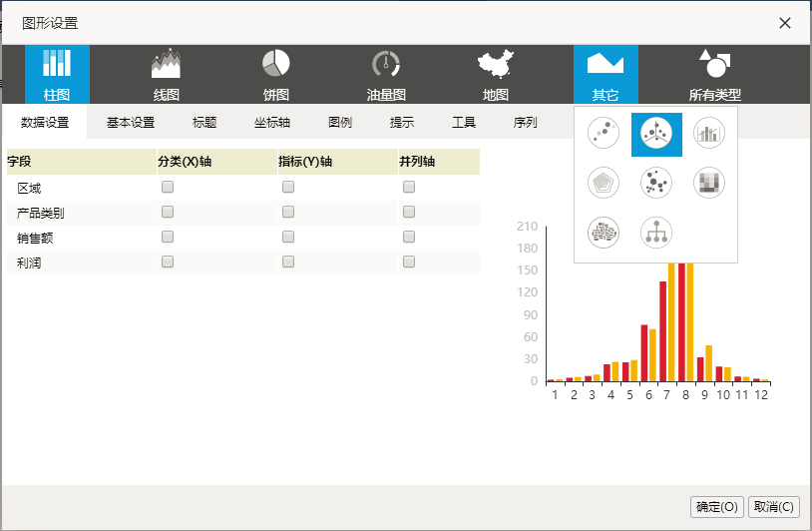Choose the word cloud chart icon
Viewport: 812px width, 531px height.
(604, 233)
